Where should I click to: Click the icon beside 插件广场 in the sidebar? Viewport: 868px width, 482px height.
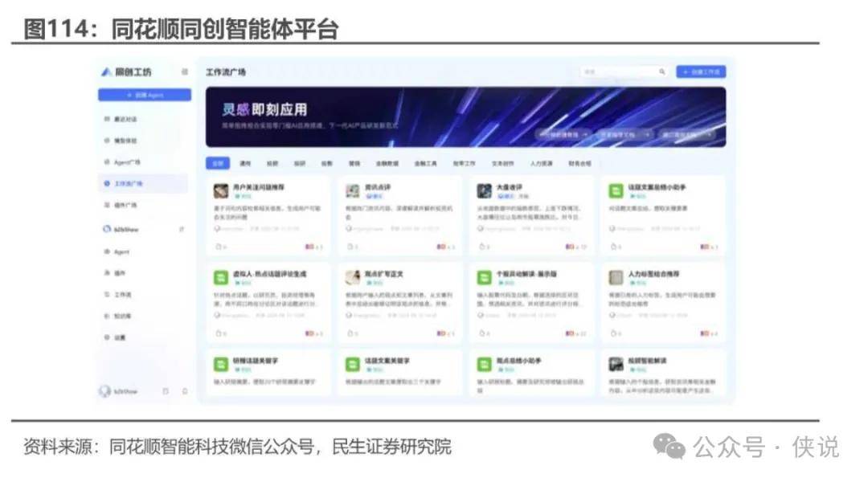[107, 205]
